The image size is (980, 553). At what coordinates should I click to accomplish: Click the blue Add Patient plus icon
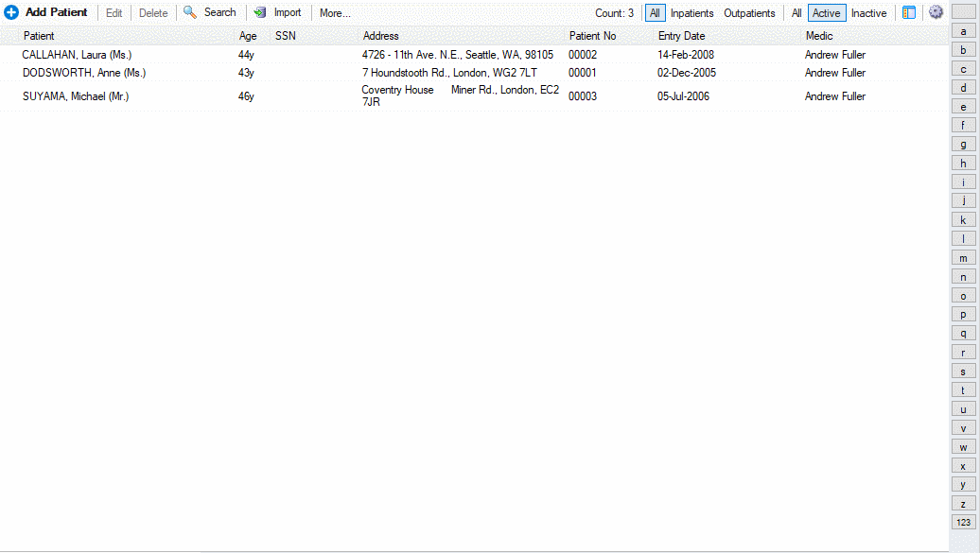coord(11,12)
